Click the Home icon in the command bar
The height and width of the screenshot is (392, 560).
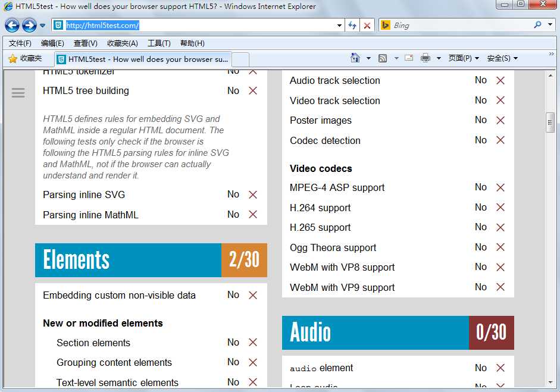click(x=355, y=58)
